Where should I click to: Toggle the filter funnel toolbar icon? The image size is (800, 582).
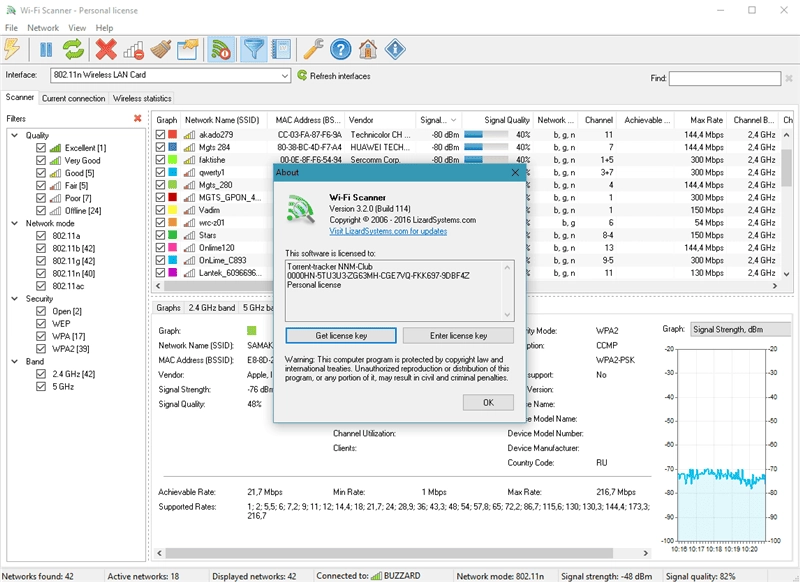pyautogui.click(x=254, y=49)
